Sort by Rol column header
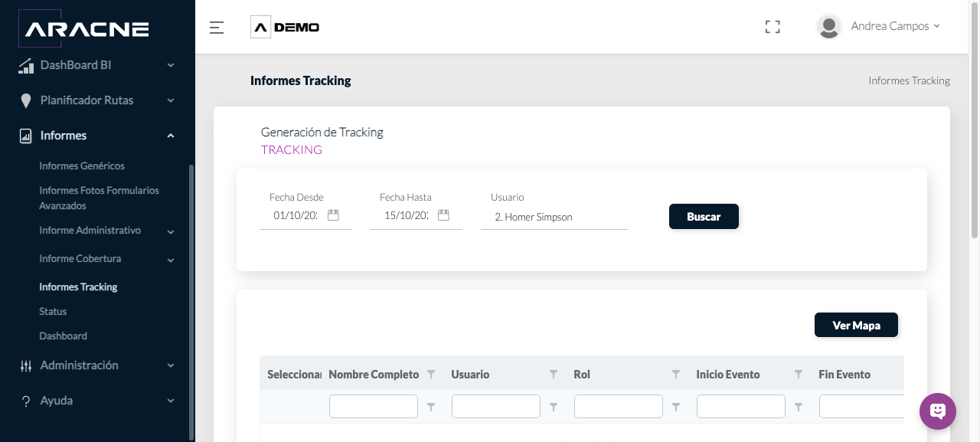980x442 pixels. pyautogui.click(x=582, y=375)
